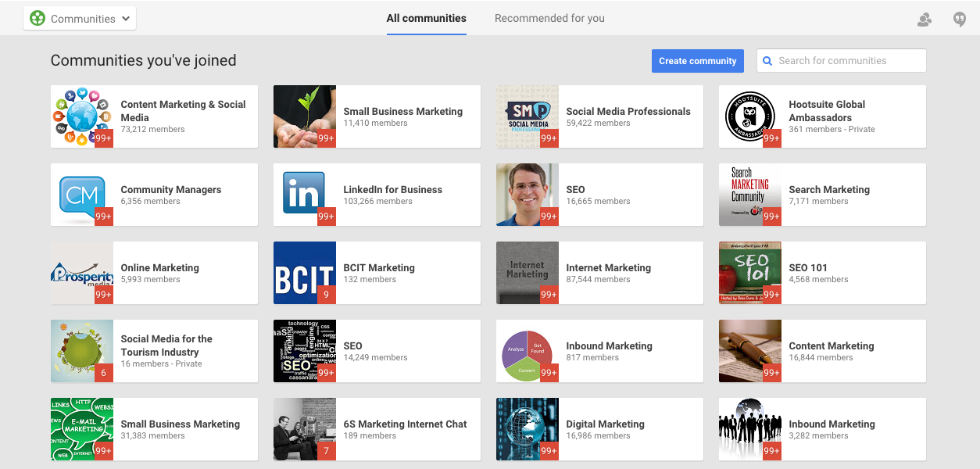
Task: Open the Hangouts quote icon
Action: (960, 20)
